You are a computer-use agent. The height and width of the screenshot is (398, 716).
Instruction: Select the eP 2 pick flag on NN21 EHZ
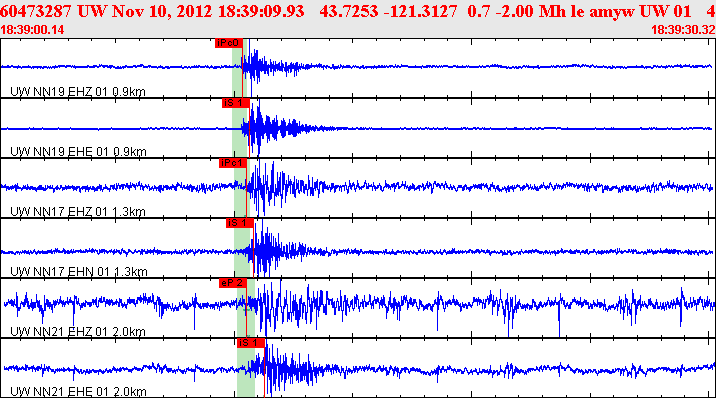pos(232,283)
